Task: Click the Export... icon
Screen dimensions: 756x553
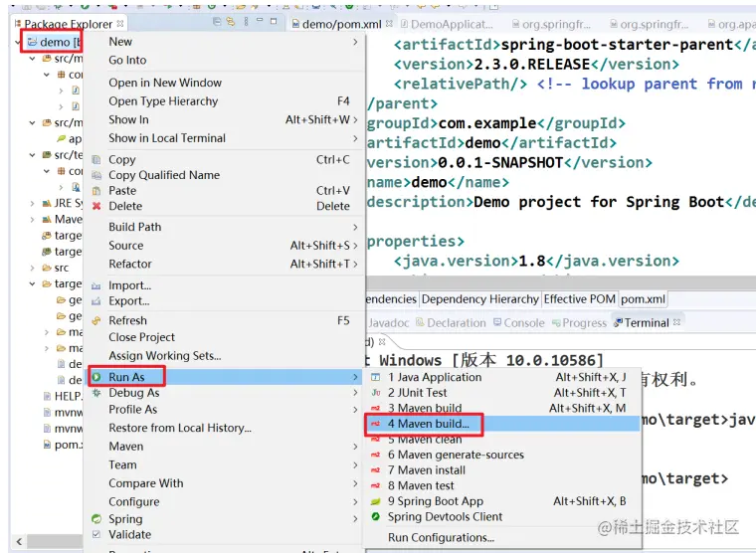Action: point(96,301)
